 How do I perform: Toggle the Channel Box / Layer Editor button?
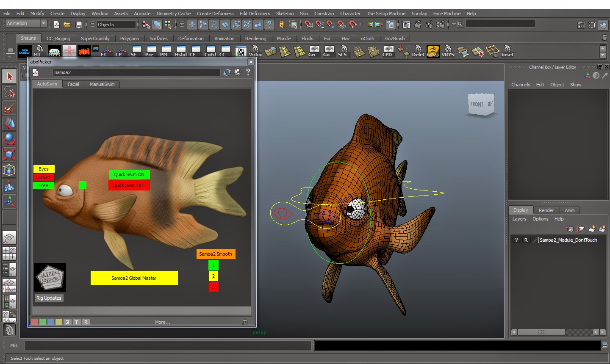[603, 25]
